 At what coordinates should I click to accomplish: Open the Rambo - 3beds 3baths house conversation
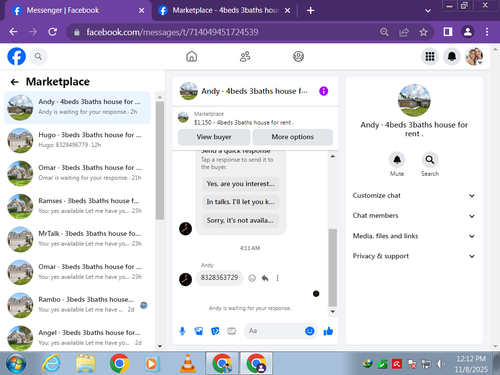click(x=77, y=305)
